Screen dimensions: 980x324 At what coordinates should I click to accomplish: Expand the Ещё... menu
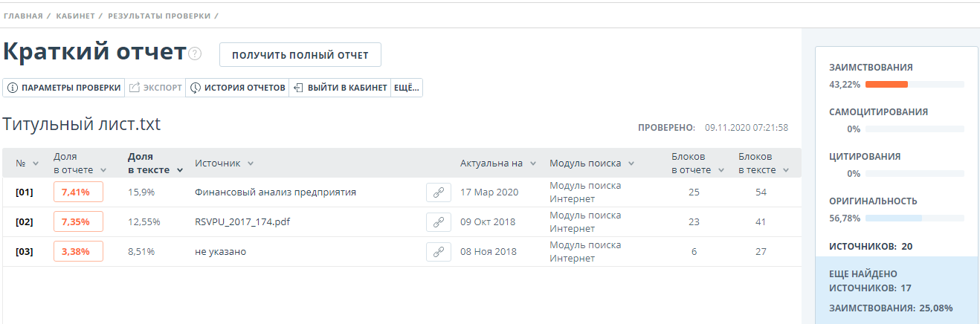tap(407, 88)
